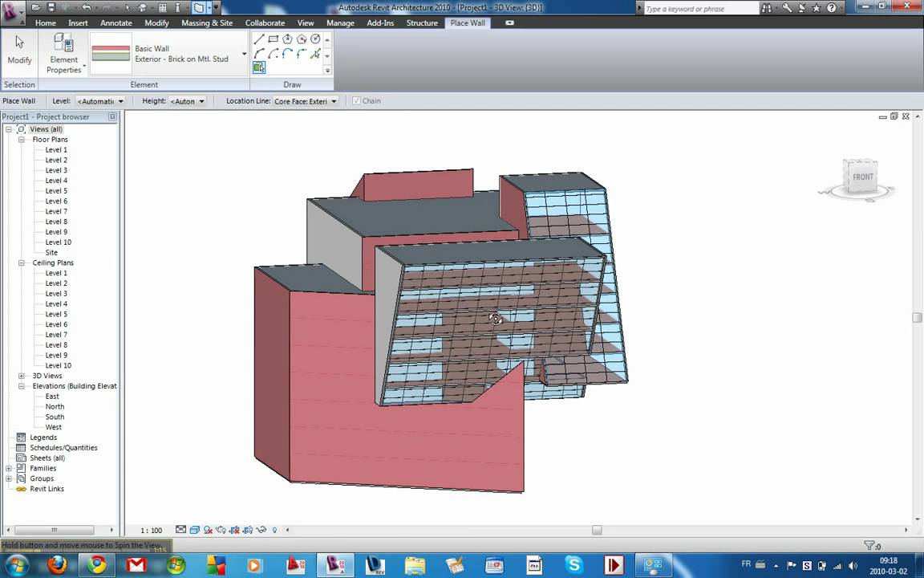Select the Inscribed Polygon draw tool
This screenshot has height=578, width=924.
pyautogui.click(x=288, y=39)
